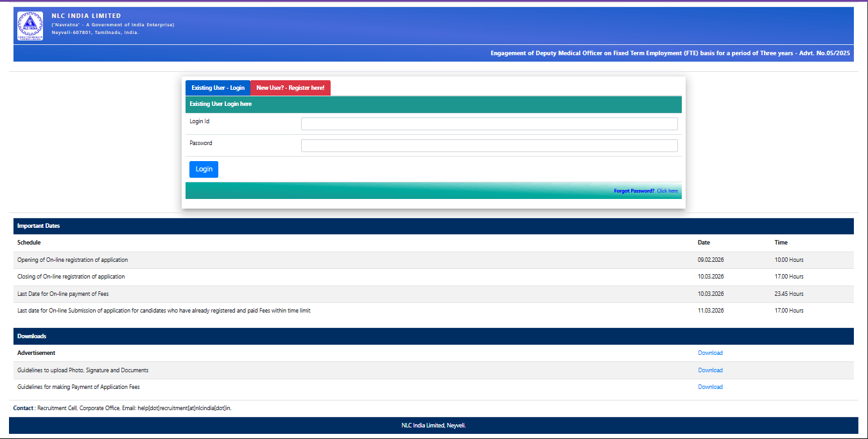Download the Advertisement document
This screenshot has height=439, width=868.
point(710,353)
